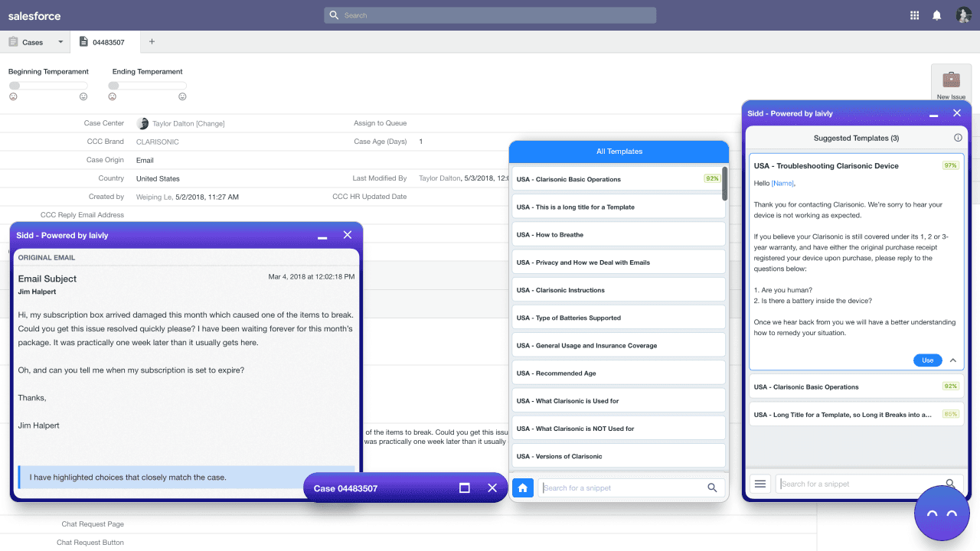
Task: Click happy face under Ending Temperament
Action: click(x=182, y=96)
